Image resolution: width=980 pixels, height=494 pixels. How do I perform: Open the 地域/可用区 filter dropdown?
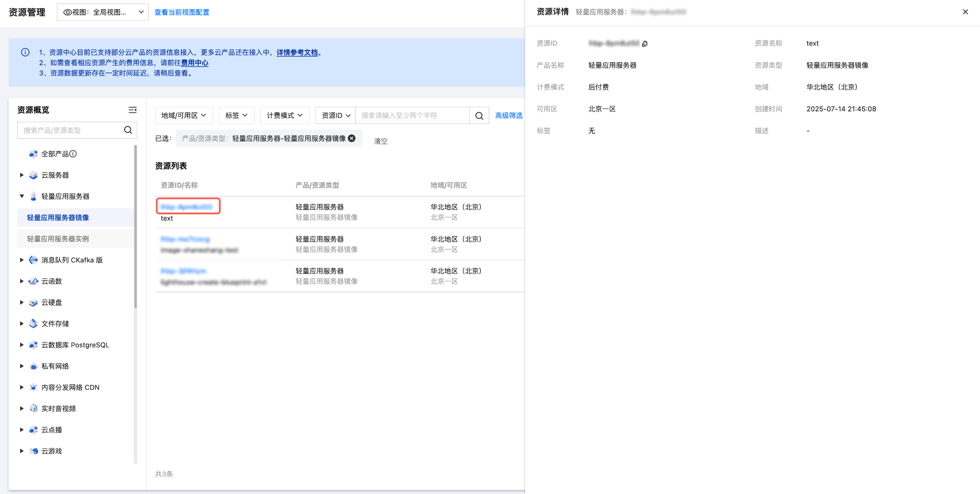pyautogui.click(x=183, y=115)
